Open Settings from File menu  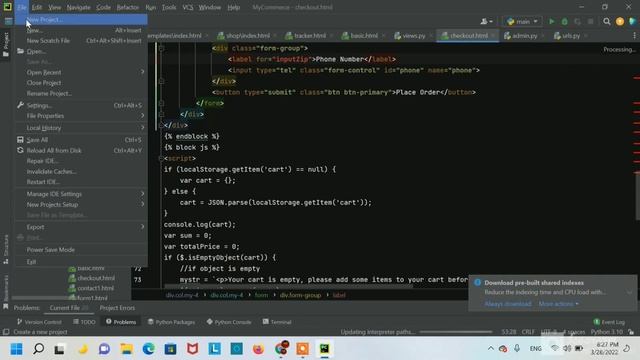pos(82,105)
